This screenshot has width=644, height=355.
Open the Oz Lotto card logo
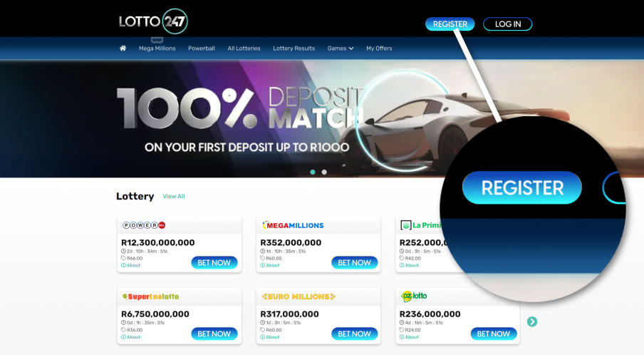point(414,296)
